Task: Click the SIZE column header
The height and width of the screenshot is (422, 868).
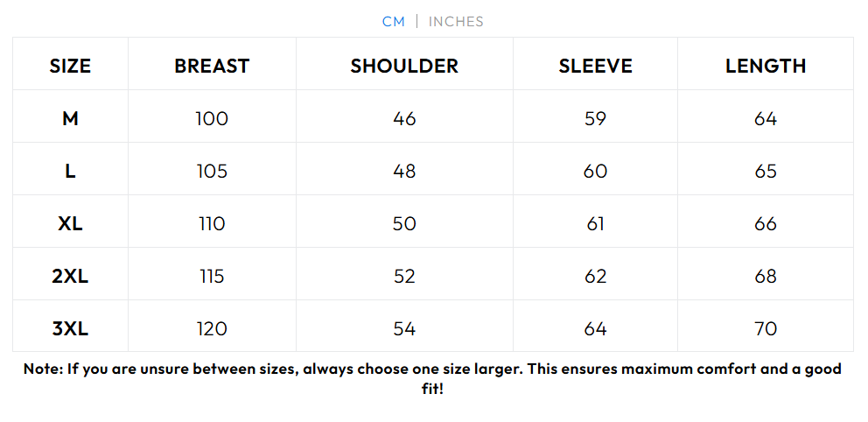Action: (70, 66)
